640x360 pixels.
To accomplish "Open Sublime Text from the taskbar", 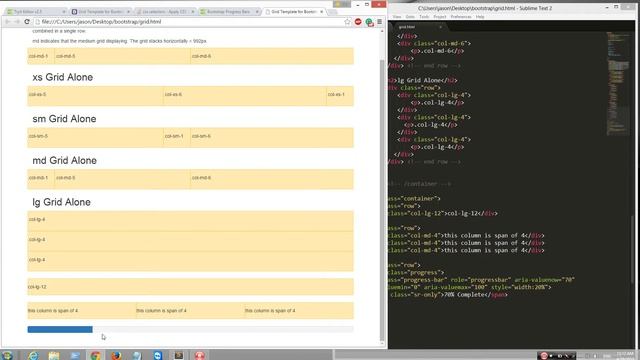I will click(x=178, y=355).
